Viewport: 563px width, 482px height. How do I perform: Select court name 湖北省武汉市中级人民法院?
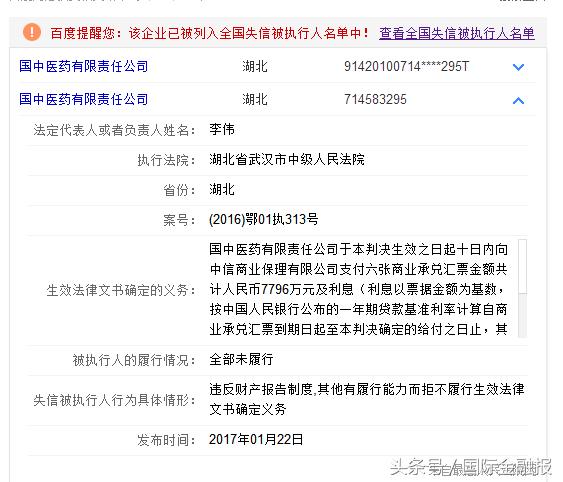point(287,159)
